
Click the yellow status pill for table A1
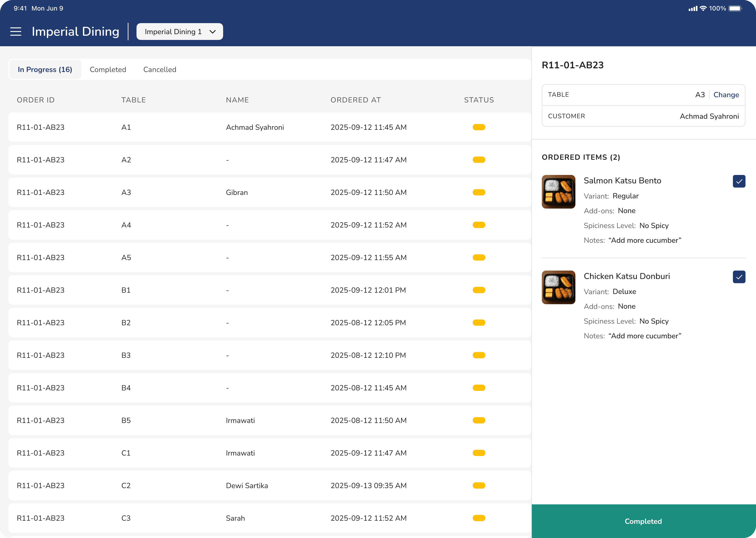[x=479, y=127]
